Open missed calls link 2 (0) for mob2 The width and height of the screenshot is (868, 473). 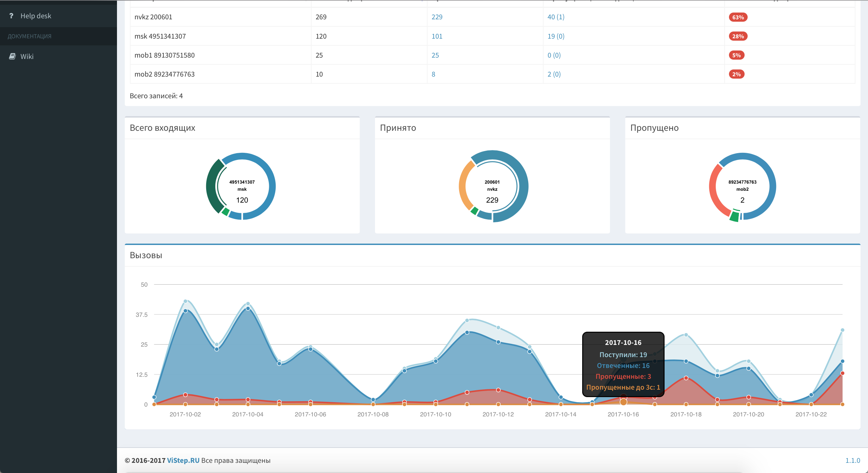pyautogui.click(x=554, y=74)
